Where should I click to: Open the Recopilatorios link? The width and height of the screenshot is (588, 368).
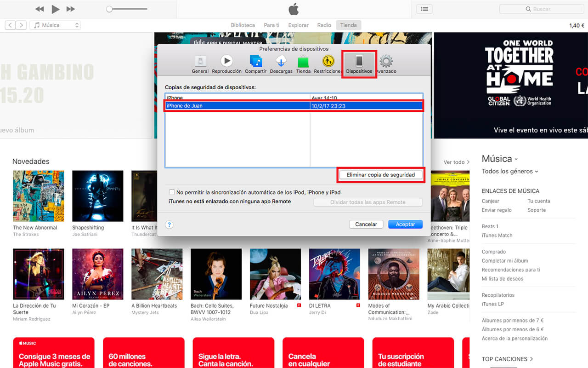(498, 295)
